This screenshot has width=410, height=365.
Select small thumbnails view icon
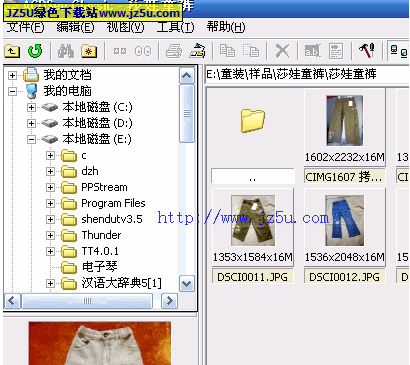tap(120, 51)
